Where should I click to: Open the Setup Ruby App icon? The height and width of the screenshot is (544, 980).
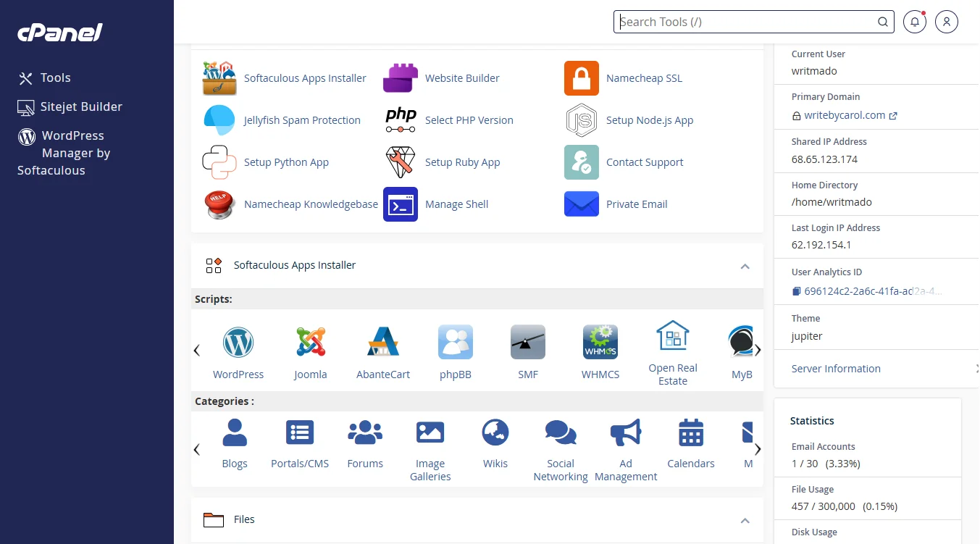coord(401,162)
